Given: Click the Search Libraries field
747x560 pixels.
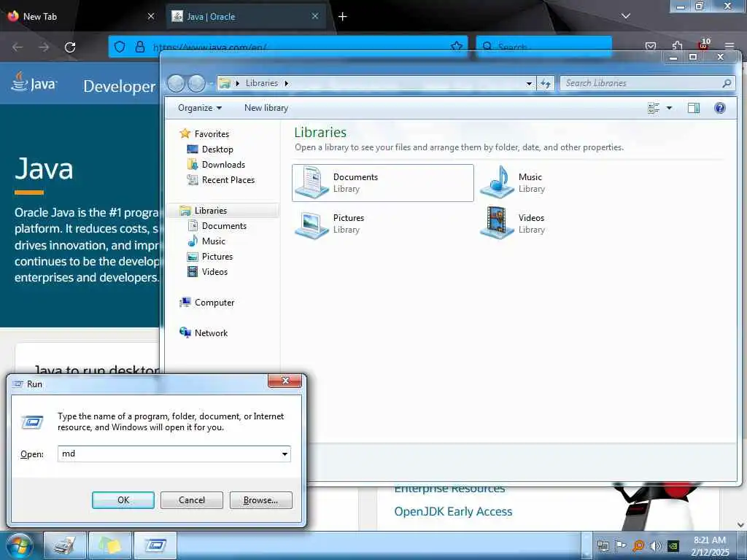Looking at the screenshot, I should tap(648, 83).
